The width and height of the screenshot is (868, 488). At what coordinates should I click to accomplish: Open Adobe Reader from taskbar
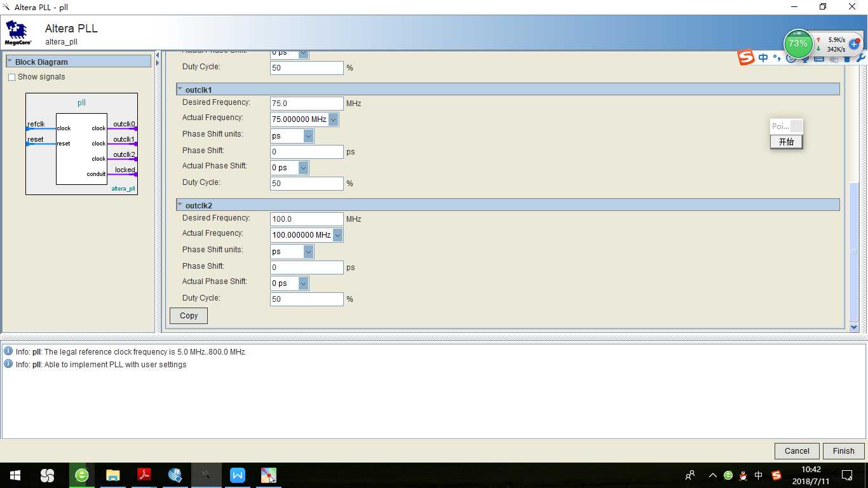pos(144,475)
